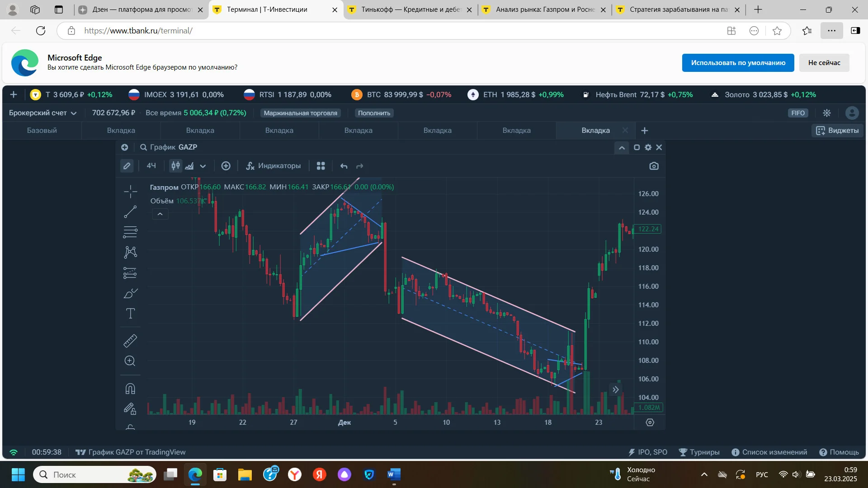Open the horizontal lines tool group
868x488 pixels.
click(130, 232)
